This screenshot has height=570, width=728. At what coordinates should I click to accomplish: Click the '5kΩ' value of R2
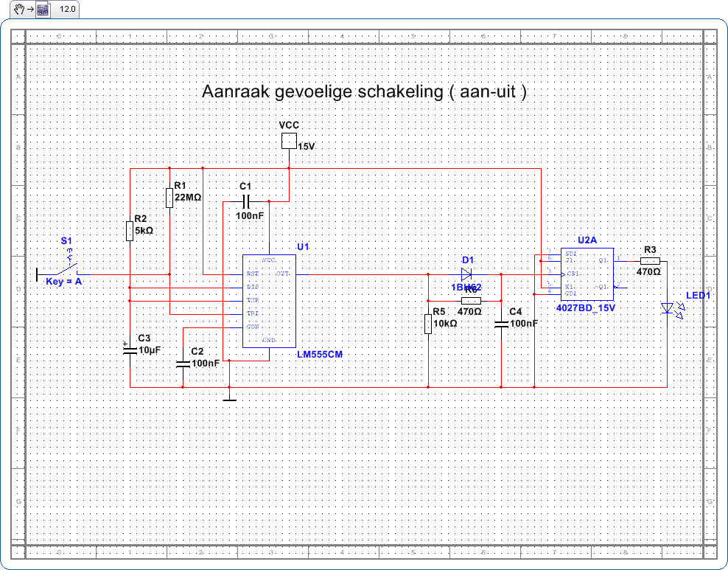144,230
